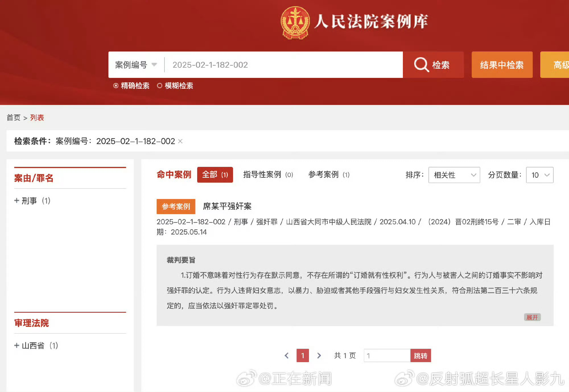Click the 跳转 page jump button
Viewport: 569px width, 392px height.
(x=420, y=355)
